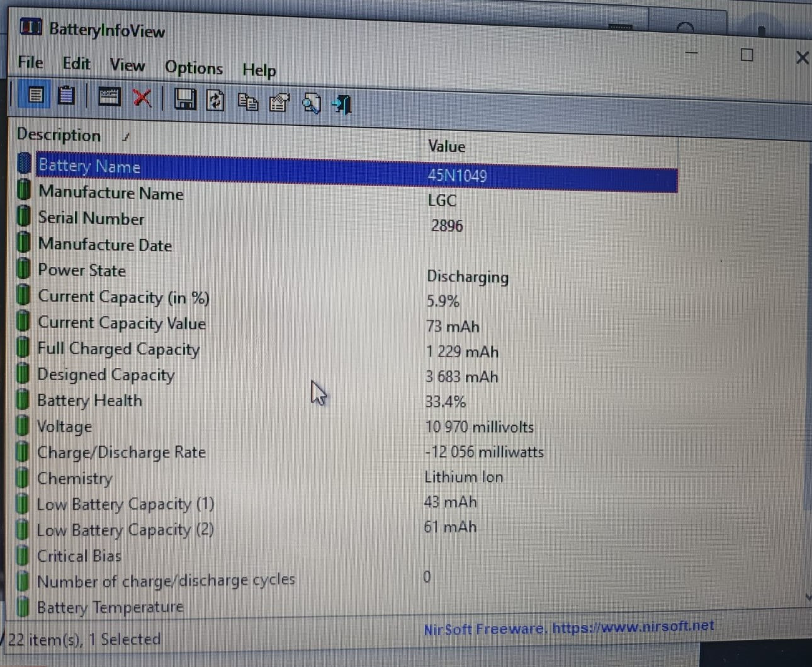The image size is (812, 667).
Task: Click the Find toolbar icon
Action: pyautogui.click(x=311, y=103)
